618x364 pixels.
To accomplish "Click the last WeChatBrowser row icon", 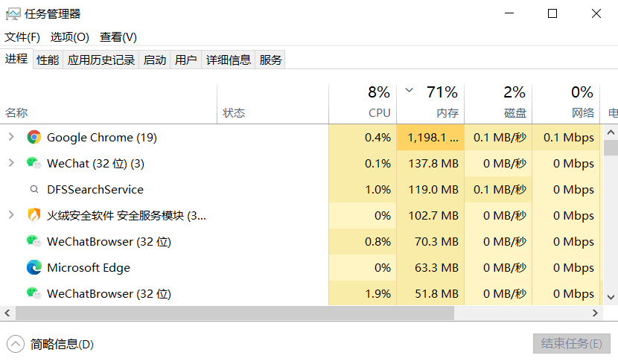I will coord(34,294).
